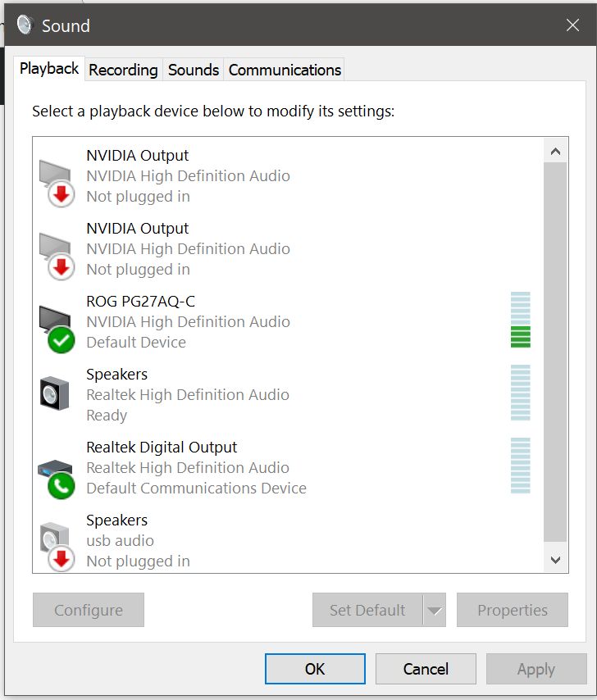Open the Recording tab
The height and width of the screenshot is (700, 597).
click(x=123, y=70)
